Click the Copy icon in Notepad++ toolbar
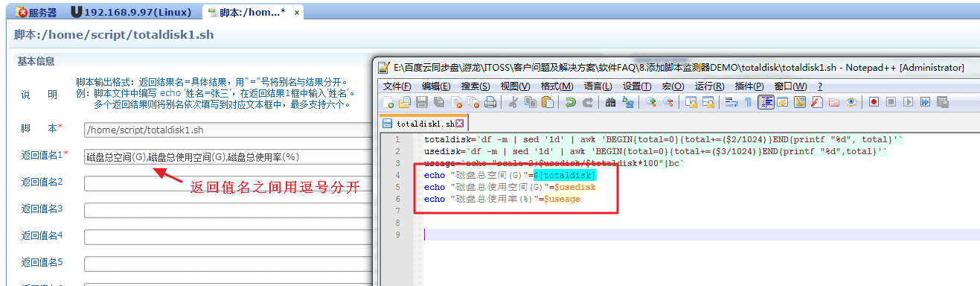The height and width of the screenshot is (286, 980). [x=530, y=102]
